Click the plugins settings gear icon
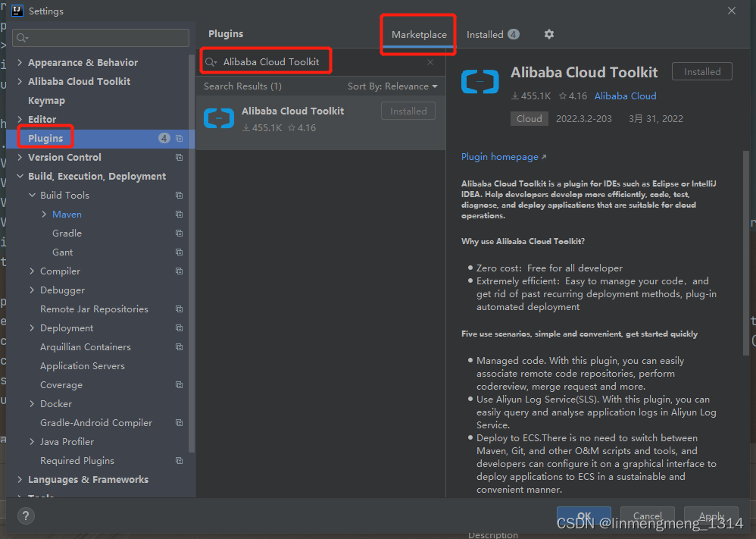Viewport: 756px width, 539px height. pos(548,34)
